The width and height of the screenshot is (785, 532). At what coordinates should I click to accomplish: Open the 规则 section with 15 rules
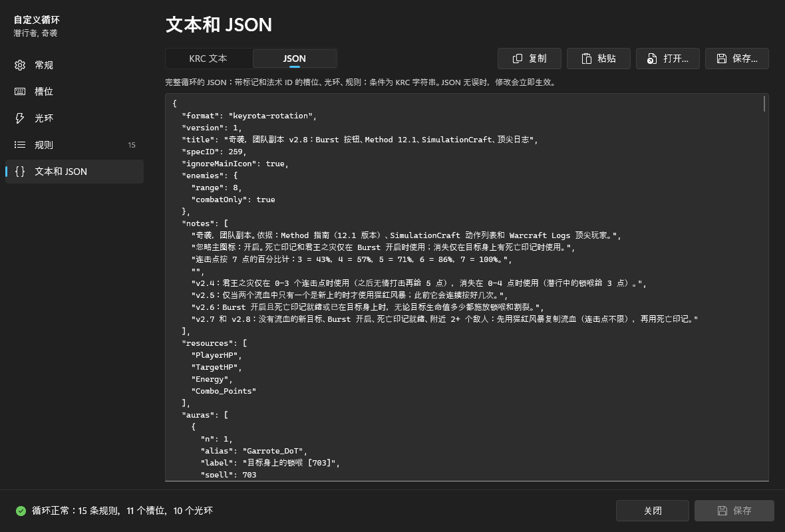(74, 144)
